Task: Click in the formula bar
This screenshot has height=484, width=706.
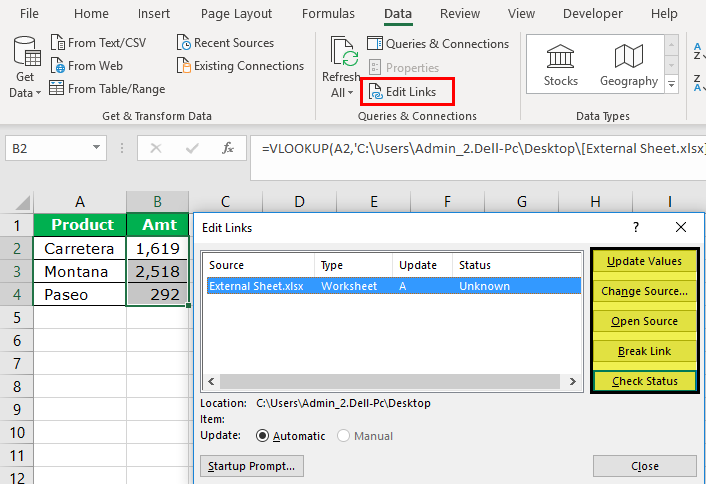Action: pyautogui.click(x=477, y=158)
